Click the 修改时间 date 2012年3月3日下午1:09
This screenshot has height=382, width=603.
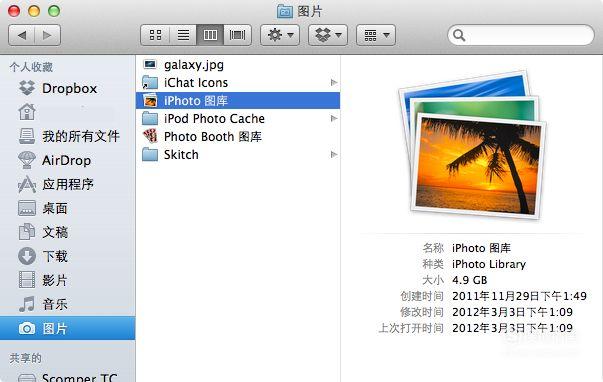tap(512, 312)
